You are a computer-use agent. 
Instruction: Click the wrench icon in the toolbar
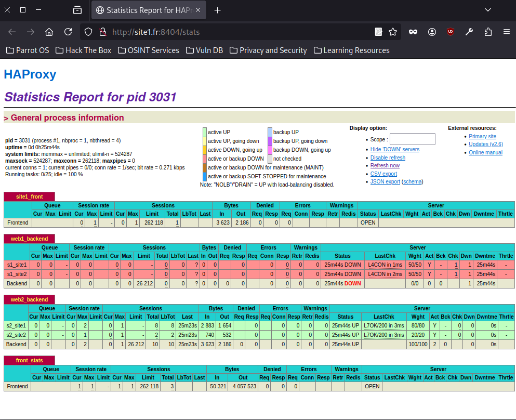469,32
